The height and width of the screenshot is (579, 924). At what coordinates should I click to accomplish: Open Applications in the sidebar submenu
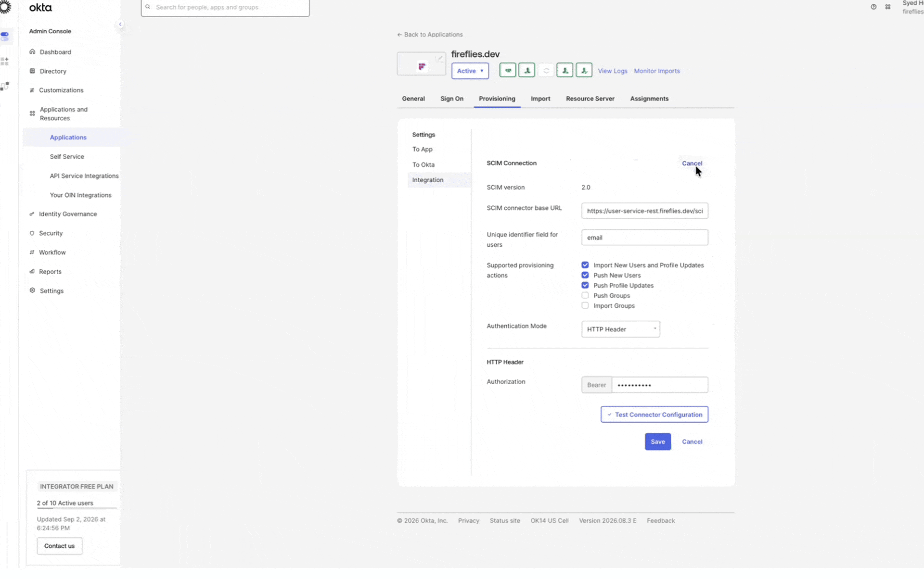68,138
